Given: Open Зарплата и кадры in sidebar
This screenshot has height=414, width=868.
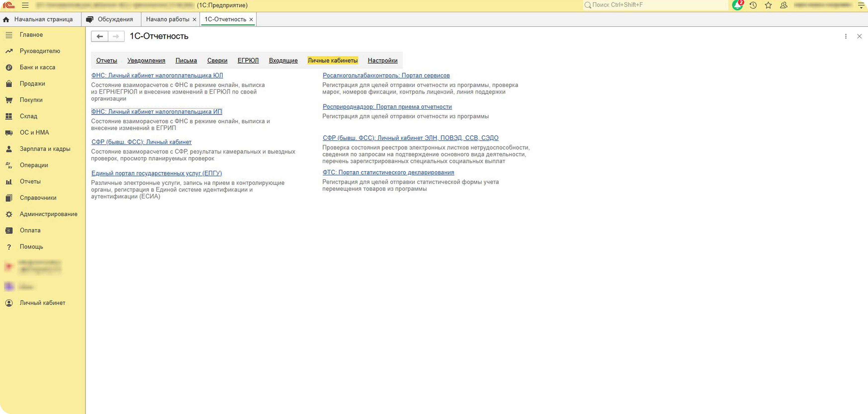Looking at the screenshot, I should coord(45,149).
